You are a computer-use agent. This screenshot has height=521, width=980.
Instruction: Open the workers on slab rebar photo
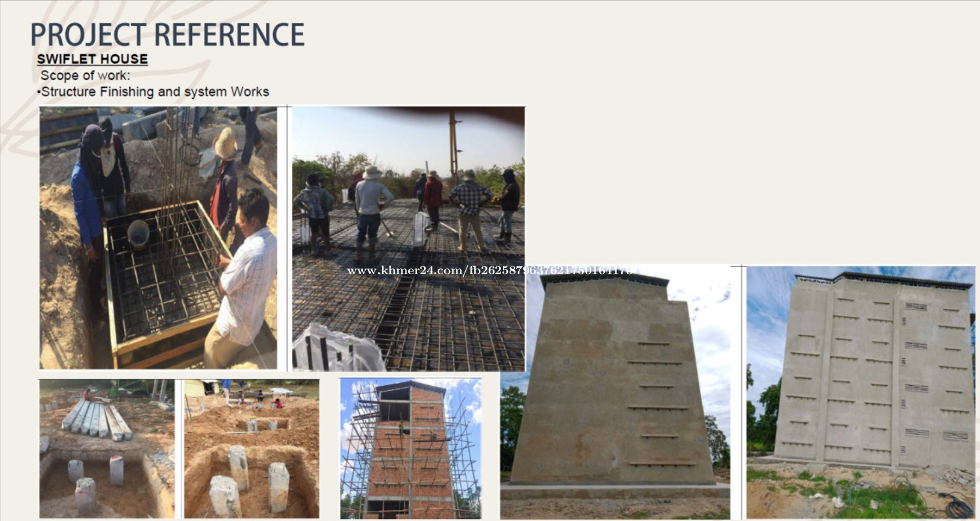tap(408, 239)
